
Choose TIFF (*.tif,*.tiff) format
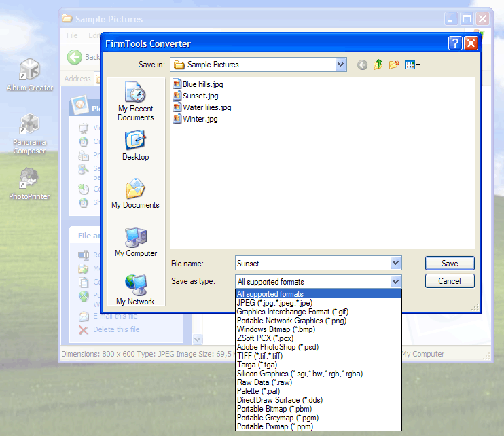click(x=319, y=356)
